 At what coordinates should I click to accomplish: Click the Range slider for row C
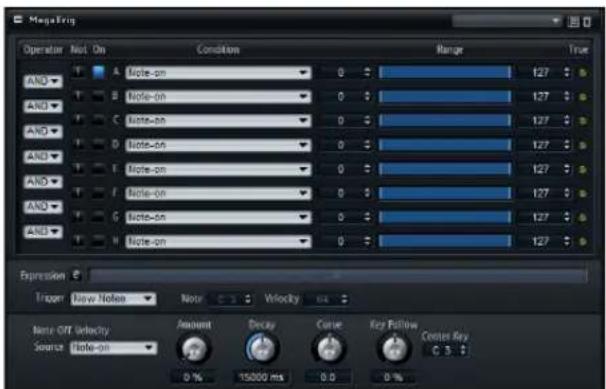tap(445, 121)
